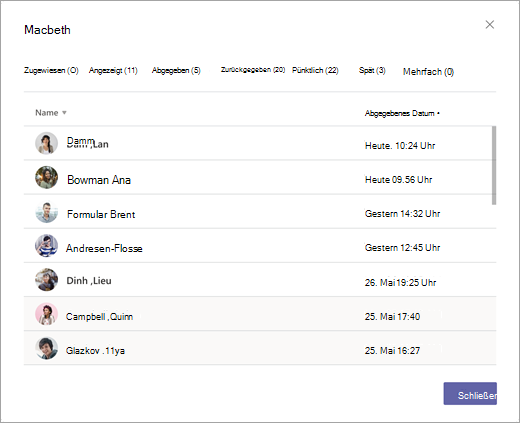Open Formular Brent's avatar
Screen dimensions: 520x423
pos(46,212)
